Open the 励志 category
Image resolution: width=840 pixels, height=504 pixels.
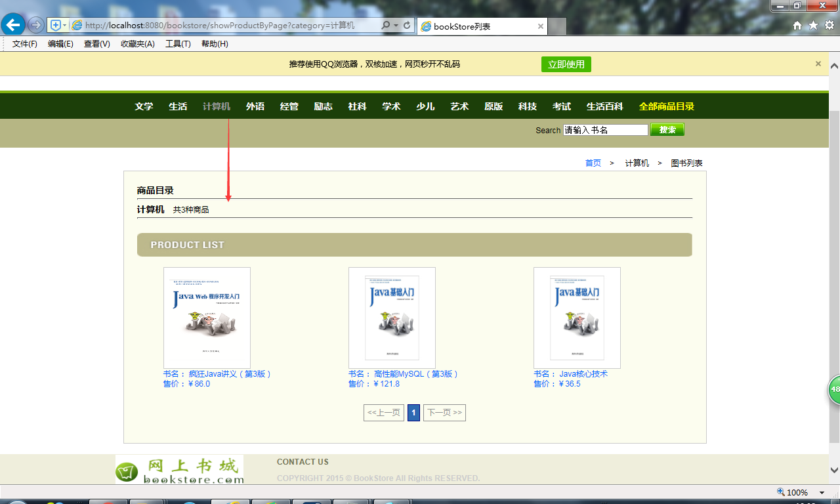[324, 106]
